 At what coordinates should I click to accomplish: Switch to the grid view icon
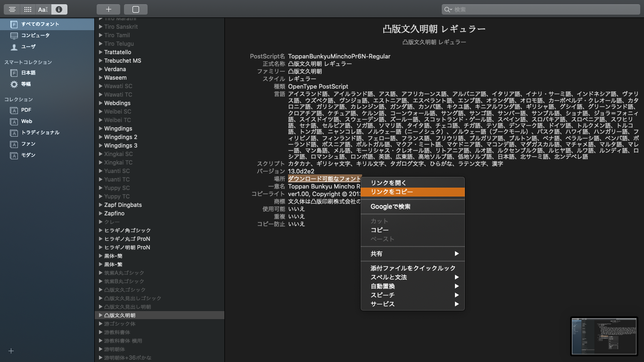28,9
